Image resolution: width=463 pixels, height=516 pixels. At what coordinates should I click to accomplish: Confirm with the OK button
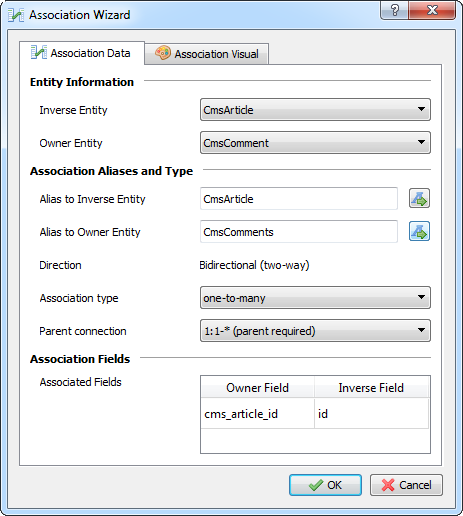pos(325,485)
